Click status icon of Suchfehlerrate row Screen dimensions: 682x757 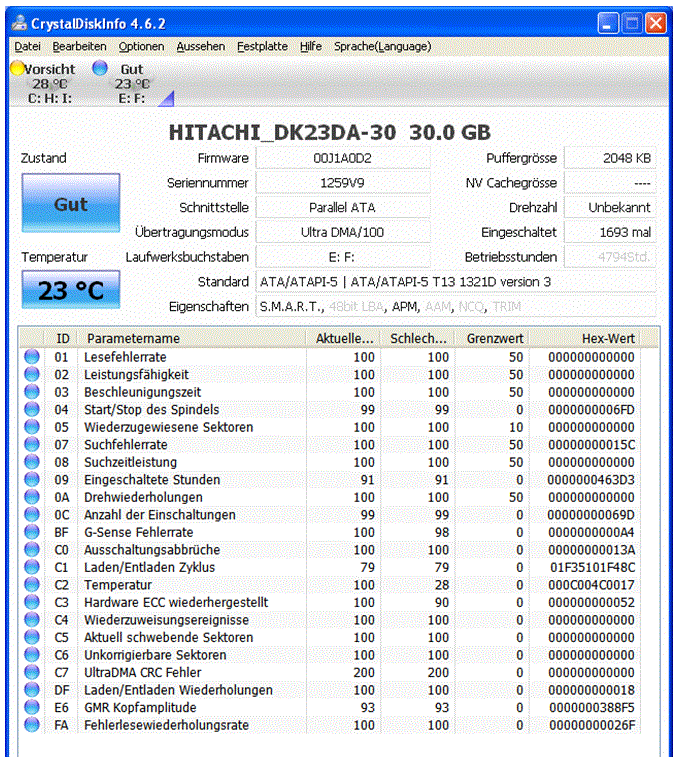click(32, 444)
